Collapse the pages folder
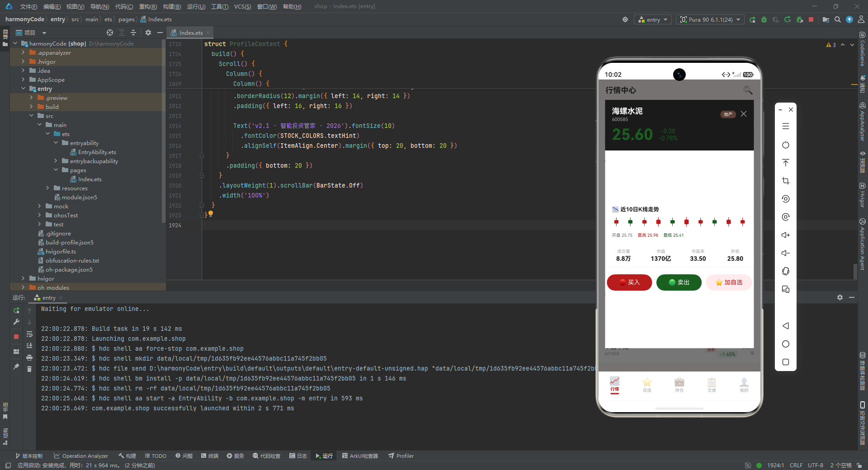 56,170
